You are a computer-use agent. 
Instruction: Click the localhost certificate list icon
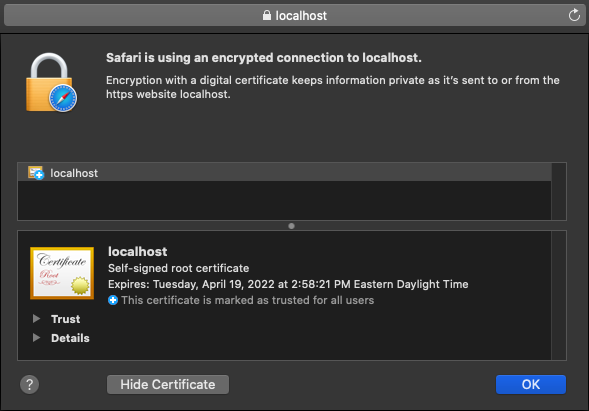coord(36,173)
